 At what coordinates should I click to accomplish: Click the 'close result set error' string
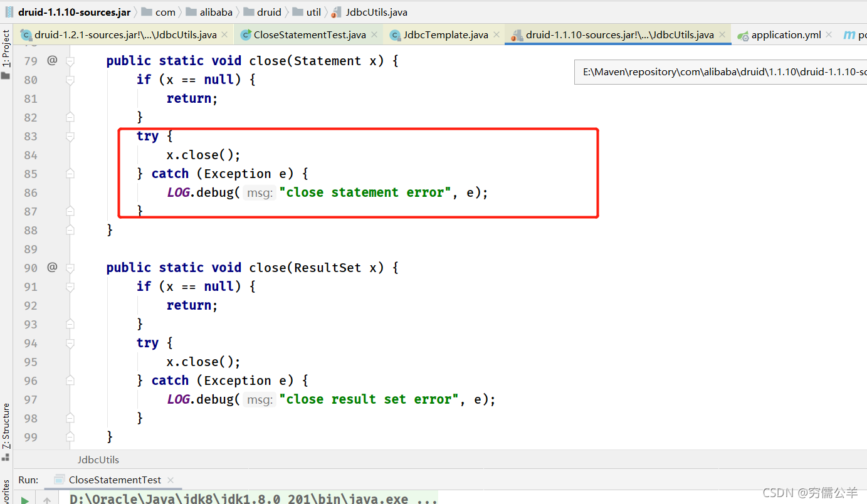click(x=369, y=399)
